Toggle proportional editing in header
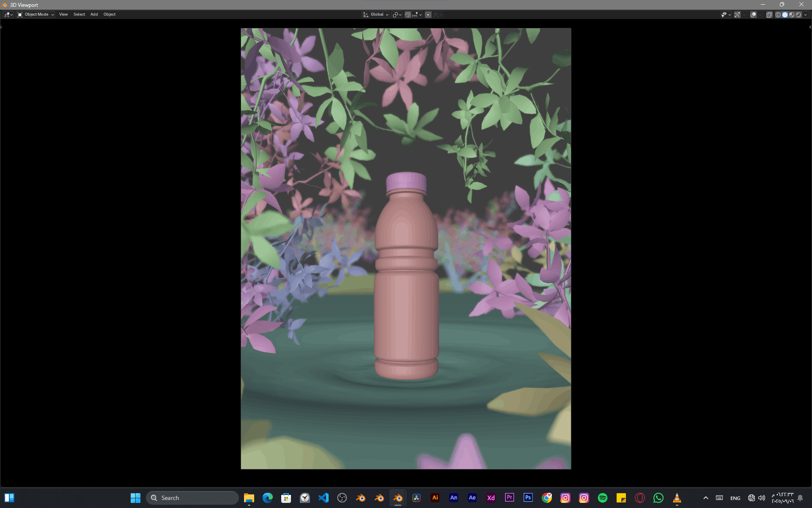This screenshot has width=812, height=508. 428,14
